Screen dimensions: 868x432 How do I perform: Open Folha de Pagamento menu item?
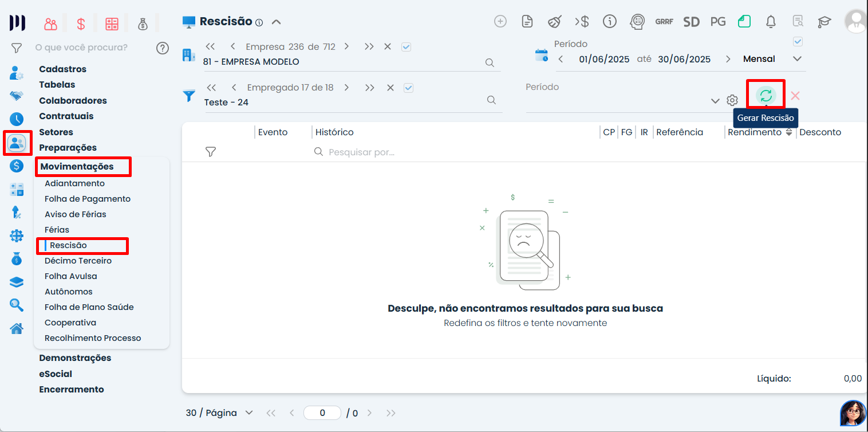(88, 199)
